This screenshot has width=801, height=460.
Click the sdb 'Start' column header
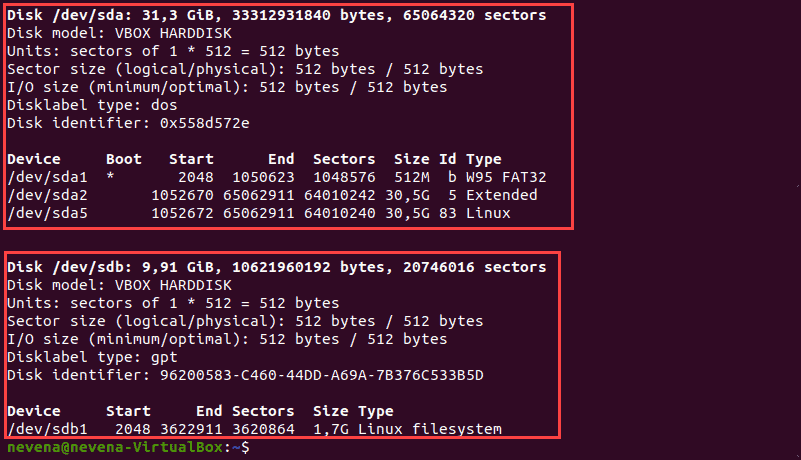click(128, 411)
